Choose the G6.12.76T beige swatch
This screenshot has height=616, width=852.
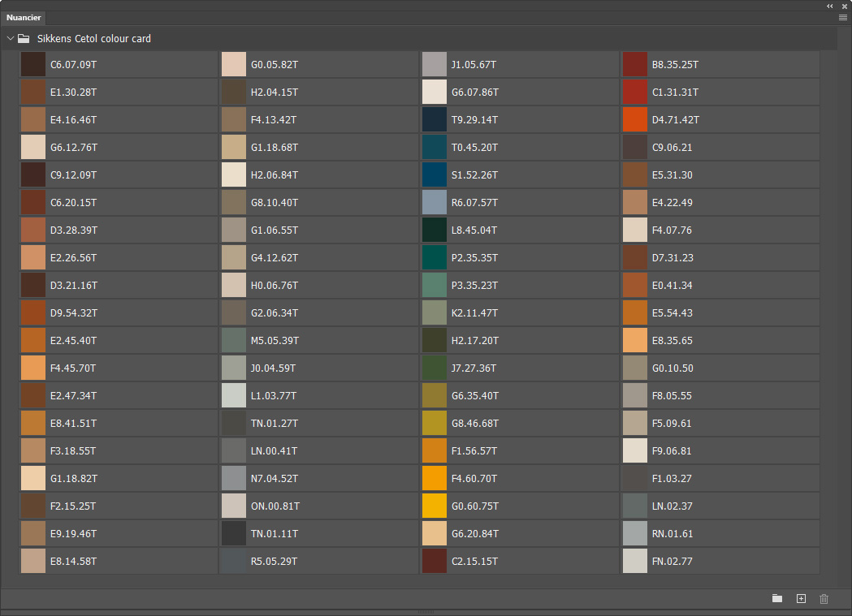pyautogui.click(x=33, y=147)
